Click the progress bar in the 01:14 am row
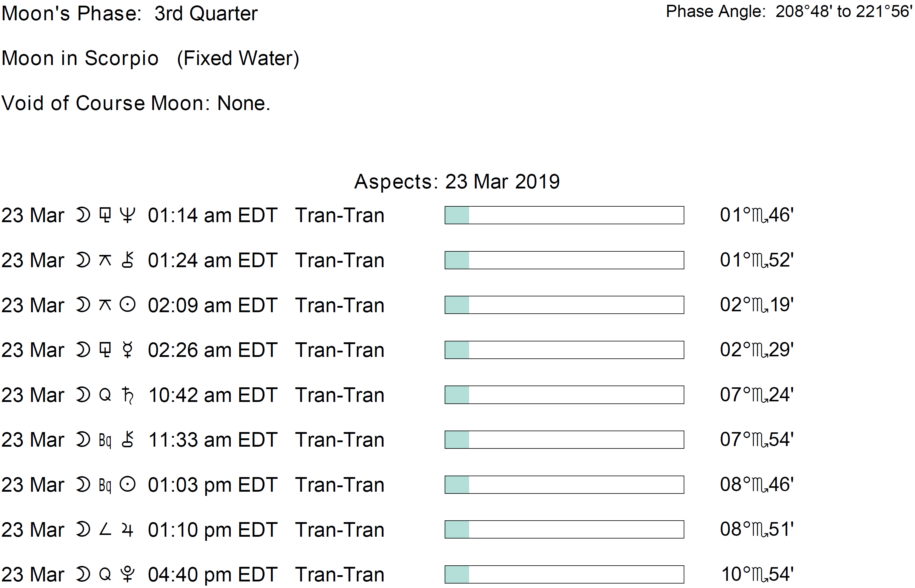 coord(564,215)
